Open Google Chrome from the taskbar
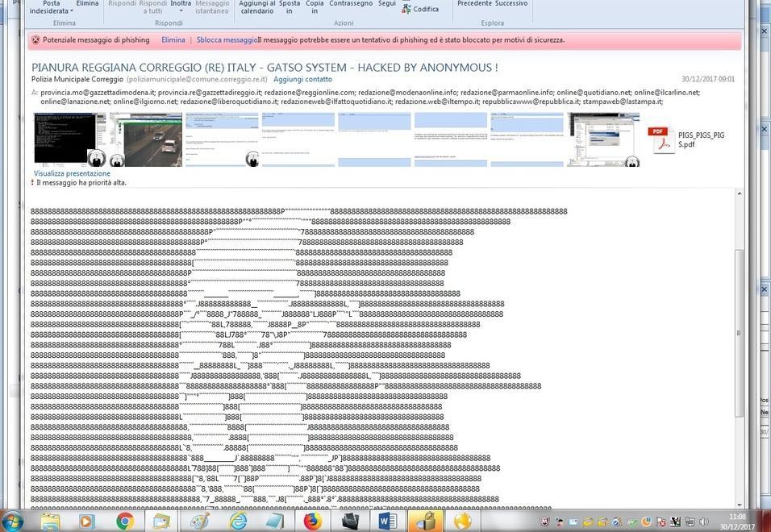The width and height of the screenshot is (771, 532). point(125,522)
